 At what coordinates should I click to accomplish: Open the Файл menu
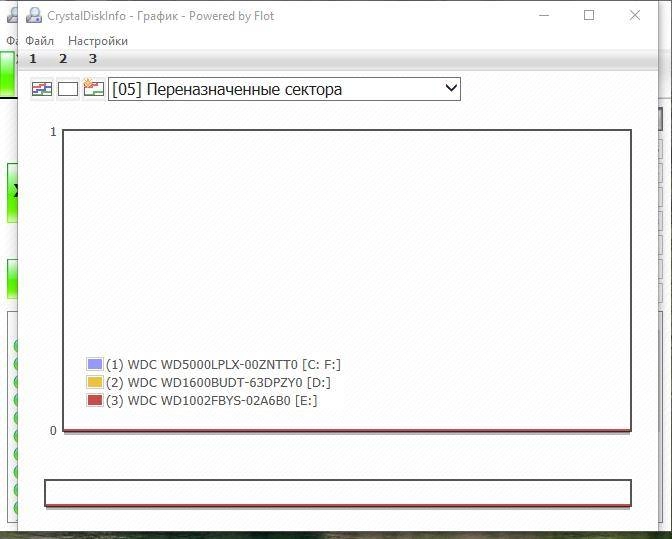click(39, 41)
